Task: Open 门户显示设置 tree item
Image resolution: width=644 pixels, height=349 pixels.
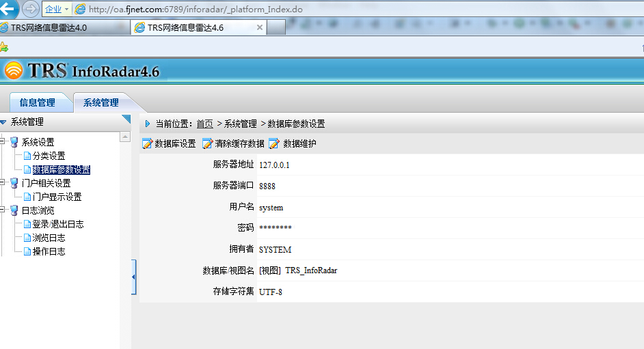Action: pos(57,197)
